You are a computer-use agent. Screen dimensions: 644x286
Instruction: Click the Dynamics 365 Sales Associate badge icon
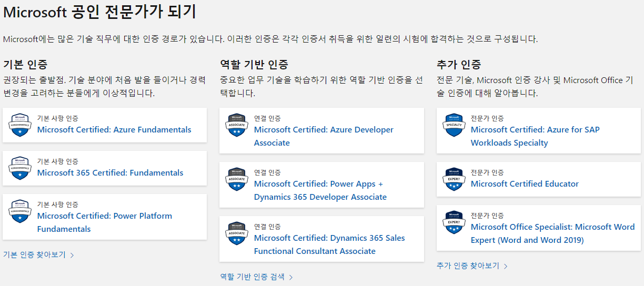point(237,233)
